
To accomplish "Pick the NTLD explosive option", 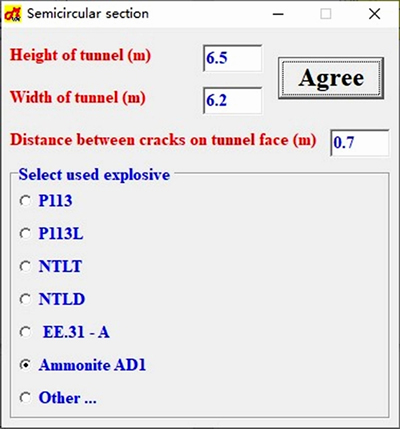I will 52,299.
